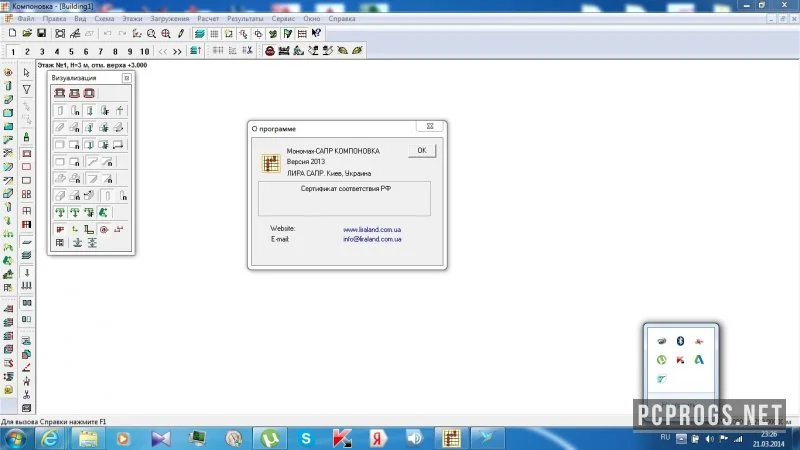Screen dimensions: 800x450
Task: Click the filter funnel tool icon
Action: pyautogui.click(x=27, y=89)
